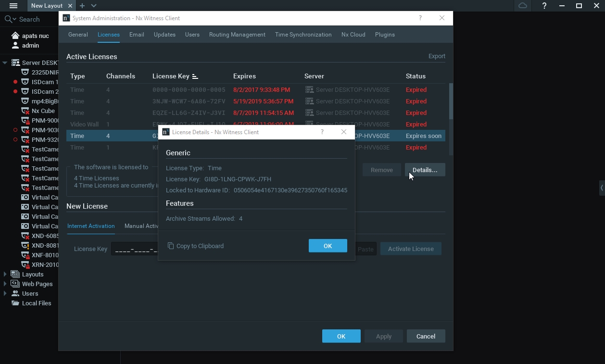Select the XNF-8010 camera icon
This screenshot has width=605, height=364.
tap(25, 255)
